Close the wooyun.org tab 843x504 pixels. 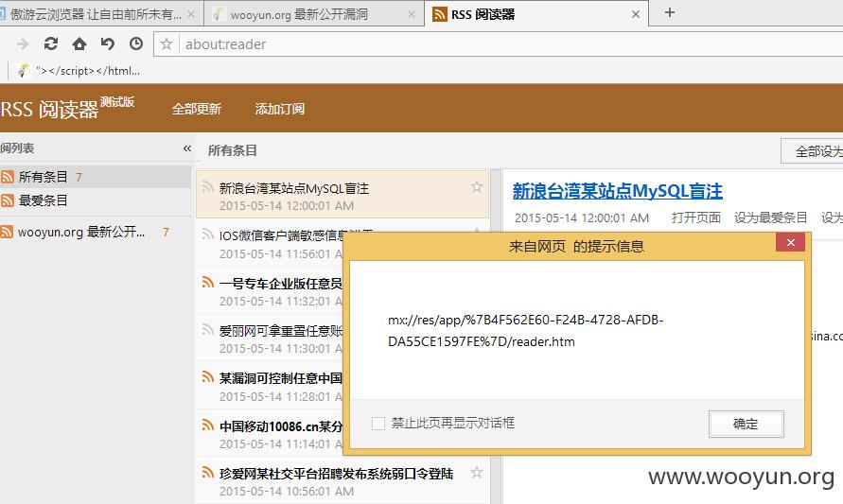click(412, 14)
